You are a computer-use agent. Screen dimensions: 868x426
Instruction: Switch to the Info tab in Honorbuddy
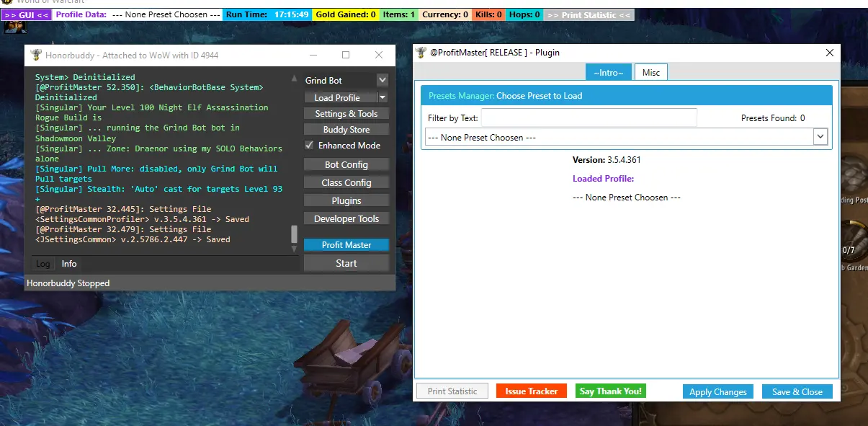(x=69, y=264)
